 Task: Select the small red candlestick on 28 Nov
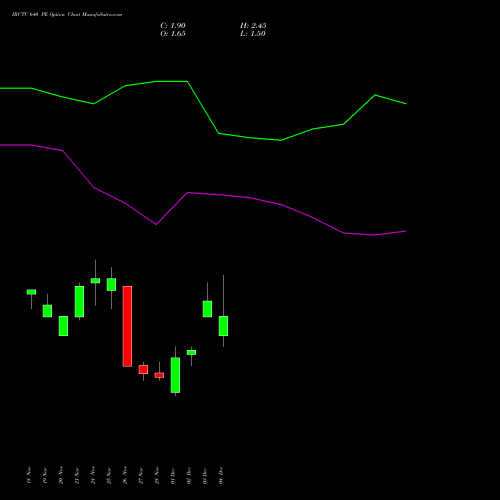(x=159, y=375)
